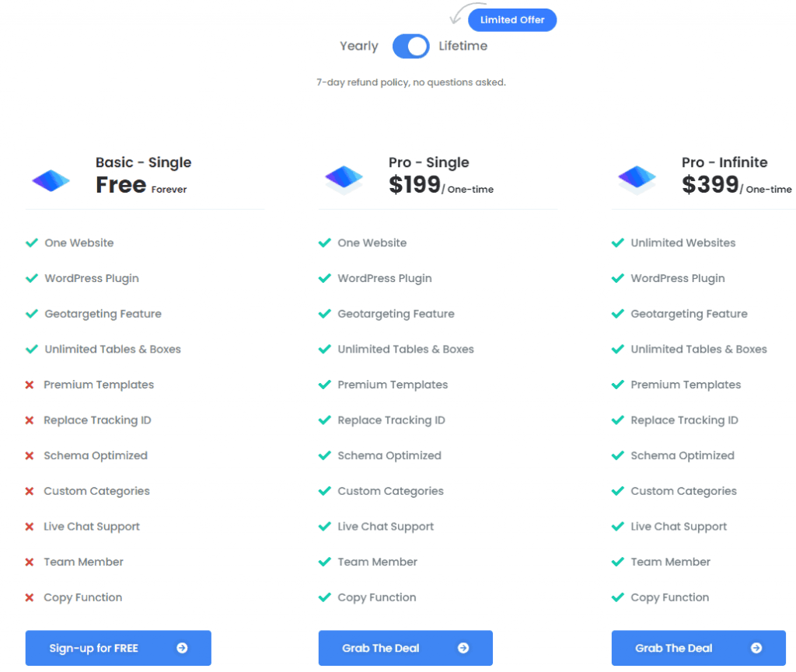Click the Pro - Infinite plan logo icon
796x672 pixels.
637,180
